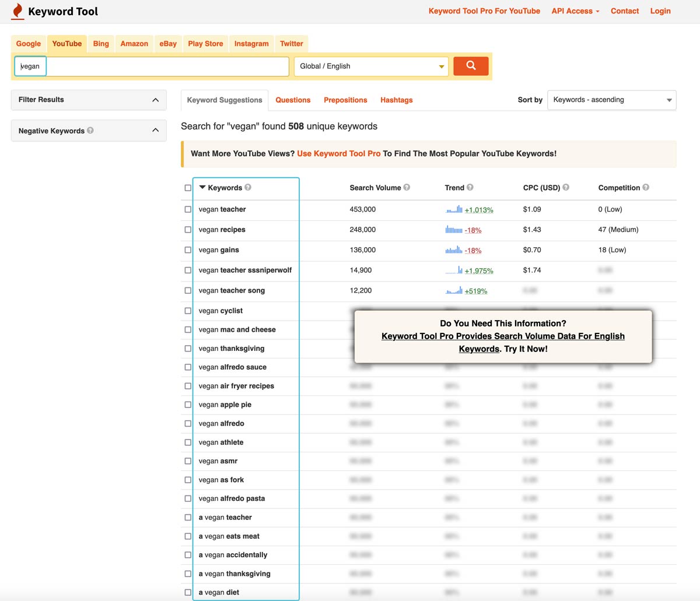The width and height of the screenshot is (700, 601).
Task: Click the trend chart for vegan gains
Action: pyautogui.click(x=454, y=250)
